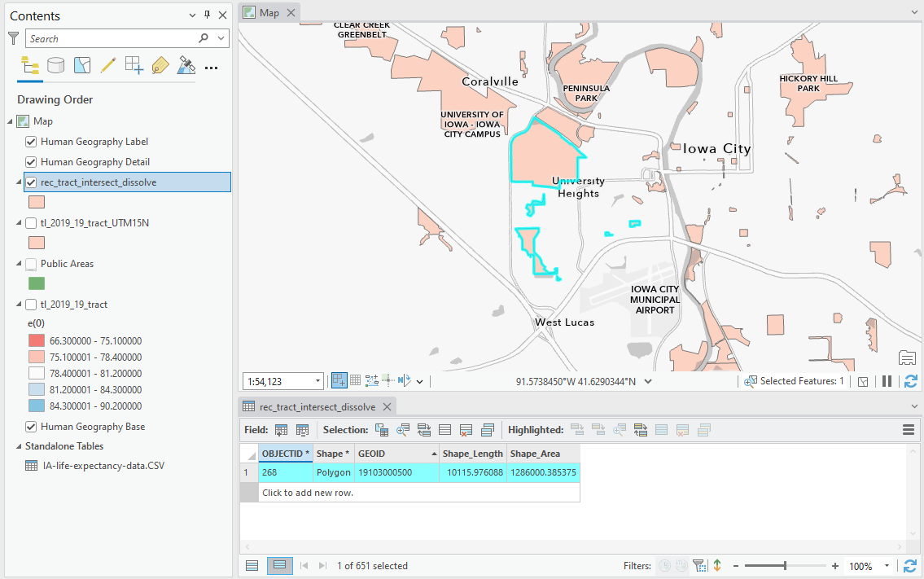The height and width of the screenshot is (579, 924).
Task: Pause map drawing
Action: (887, 381)
